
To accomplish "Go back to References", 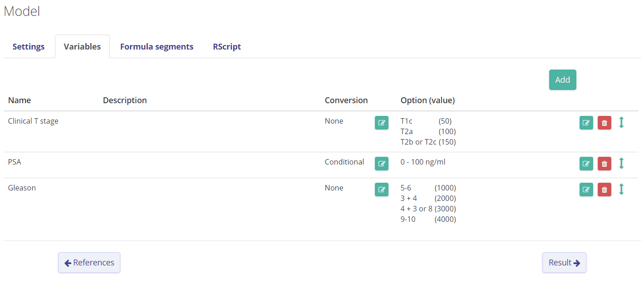I will coord(89,262).
